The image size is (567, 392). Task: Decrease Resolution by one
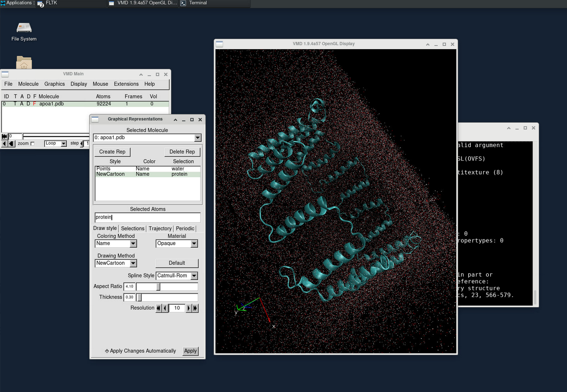coord(165,308)
